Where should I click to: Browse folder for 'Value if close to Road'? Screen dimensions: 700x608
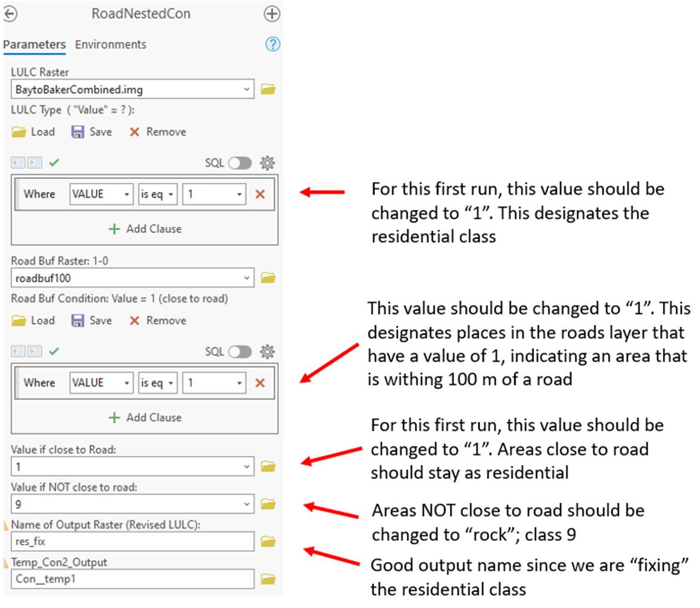(268, 467)
